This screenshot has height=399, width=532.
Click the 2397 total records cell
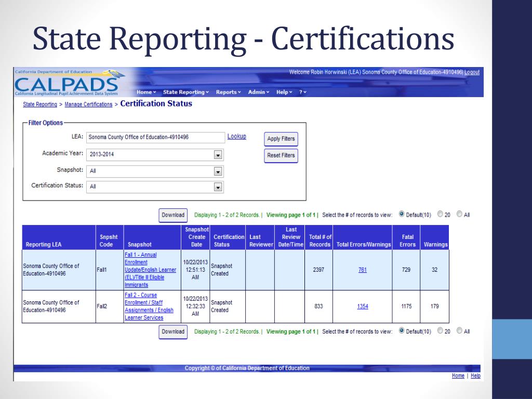tap(318, 270)
